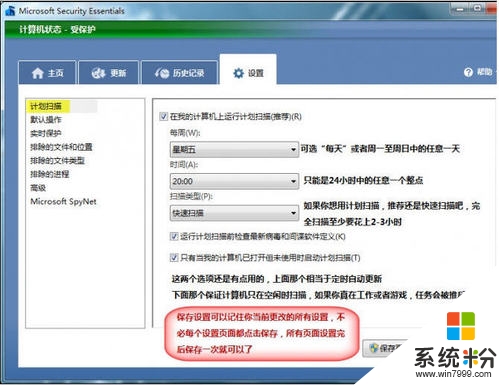Select the 设置 (Settings) tab

[248, 70]
